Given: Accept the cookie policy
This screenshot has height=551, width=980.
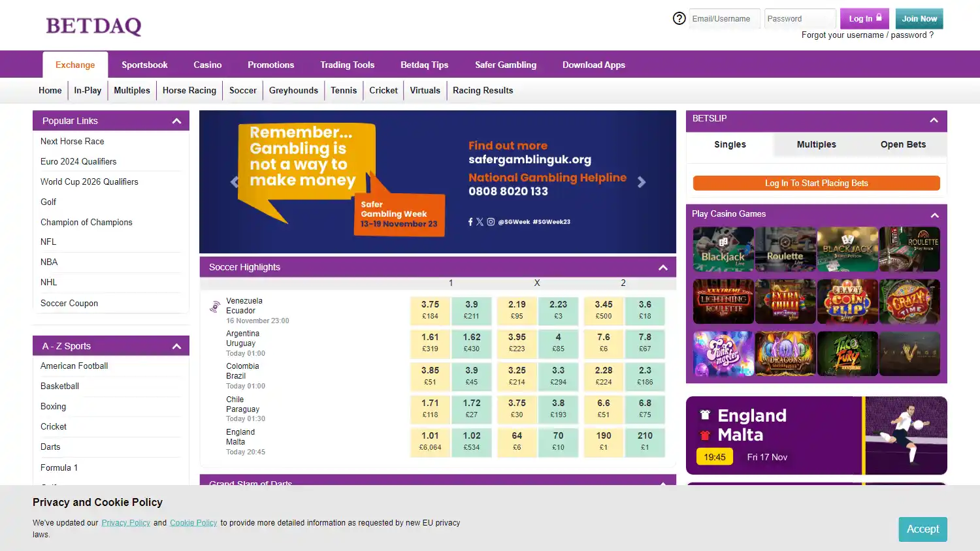Looking at the screenshot, I should click(923, 529).
